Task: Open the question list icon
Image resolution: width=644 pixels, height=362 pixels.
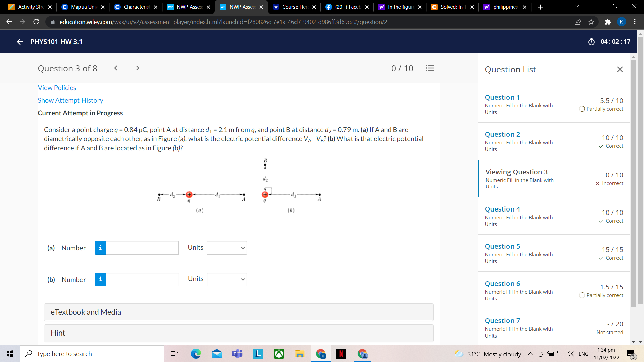Action: (430, 68)
